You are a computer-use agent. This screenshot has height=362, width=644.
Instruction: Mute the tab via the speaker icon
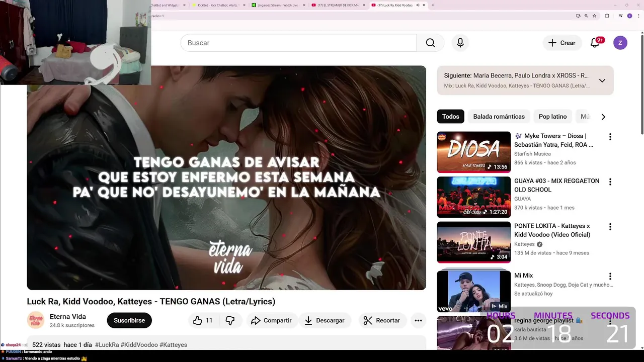point(418,5)
